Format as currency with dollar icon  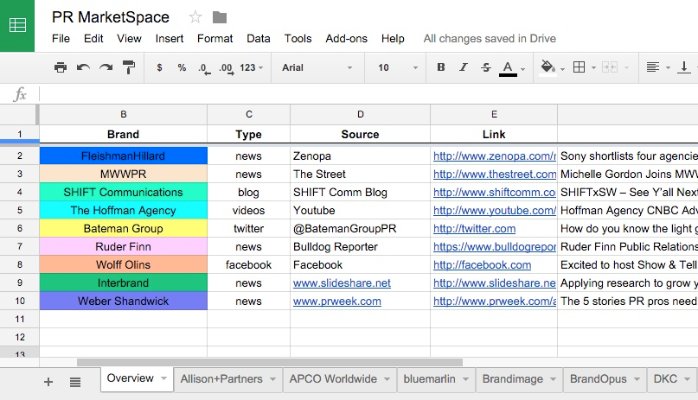(x=159, y=68)
